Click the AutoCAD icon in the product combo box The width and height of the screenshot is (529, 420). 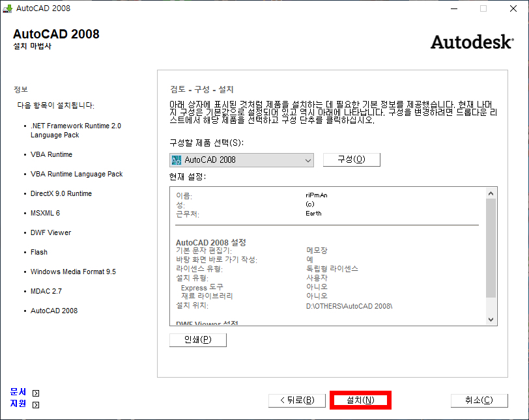[x=177, y=160]
